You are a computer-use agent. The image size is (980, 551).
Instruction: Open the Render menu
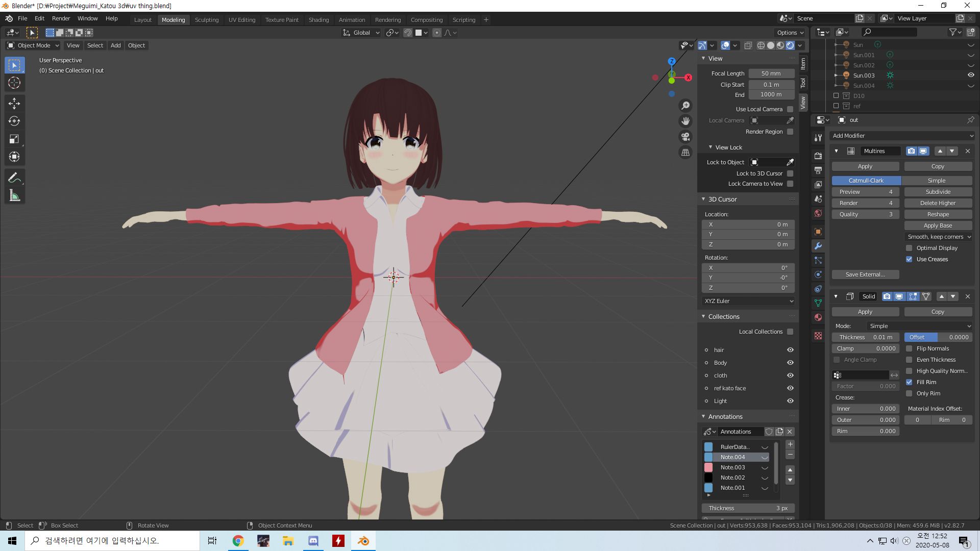click(61, 18)
